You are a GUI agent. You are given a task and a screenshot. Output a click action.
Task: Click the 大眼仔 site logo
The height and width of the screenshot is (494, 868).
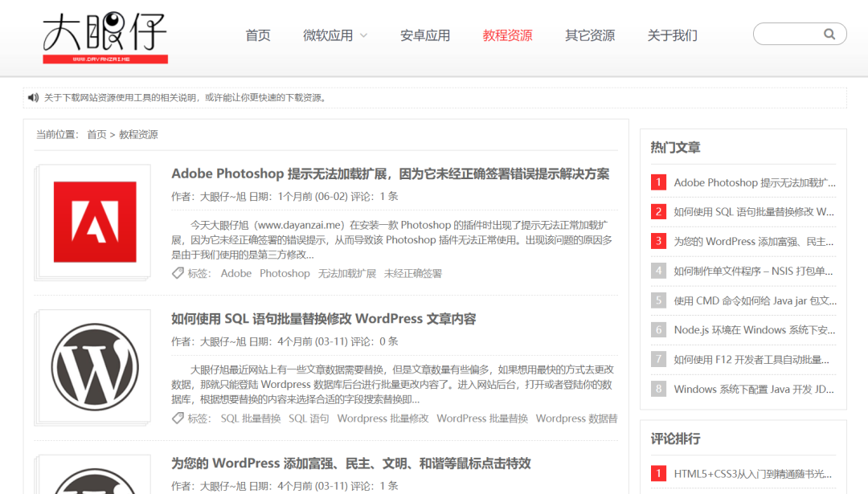[x=105, y=38]
